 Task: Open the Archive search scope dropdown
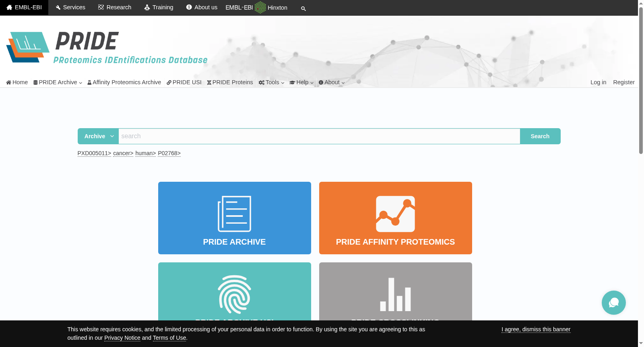click(x=98, y=136)
